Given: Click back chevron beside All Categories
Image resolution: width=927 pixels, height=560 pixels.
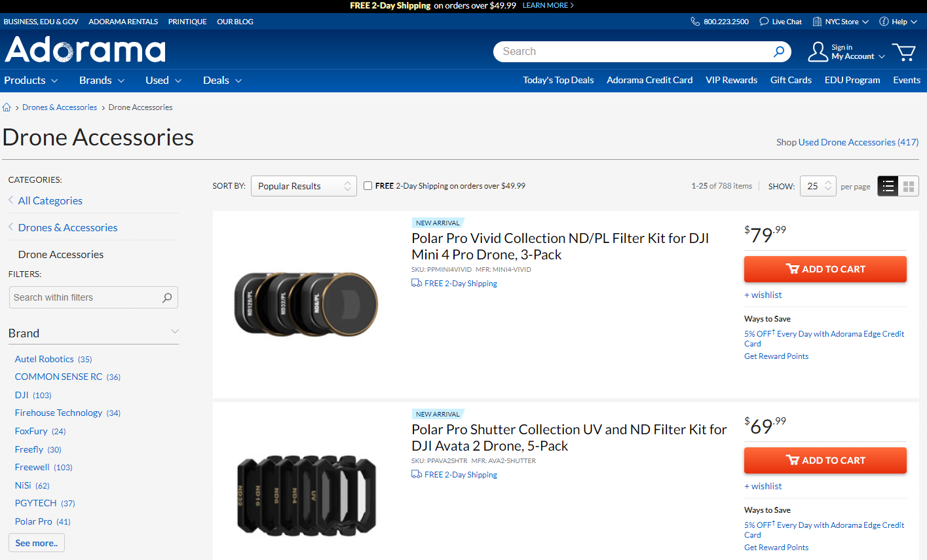Looking at the screenshot, I should (10, 200).
